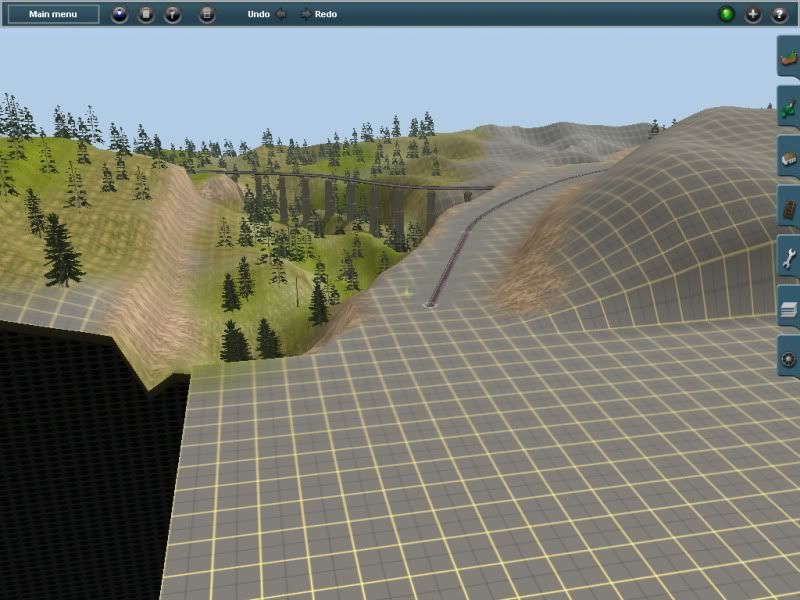Click the filter funnel round icon
The width and height of the screenshot is (800, 600).
(x=172, y=15)
